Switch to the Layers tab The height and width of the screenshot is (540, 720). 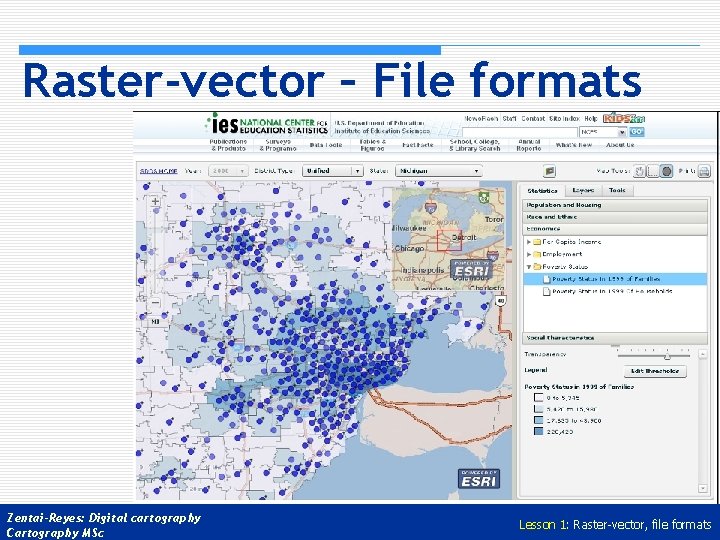pyautogui.click(x=583, y=190)
